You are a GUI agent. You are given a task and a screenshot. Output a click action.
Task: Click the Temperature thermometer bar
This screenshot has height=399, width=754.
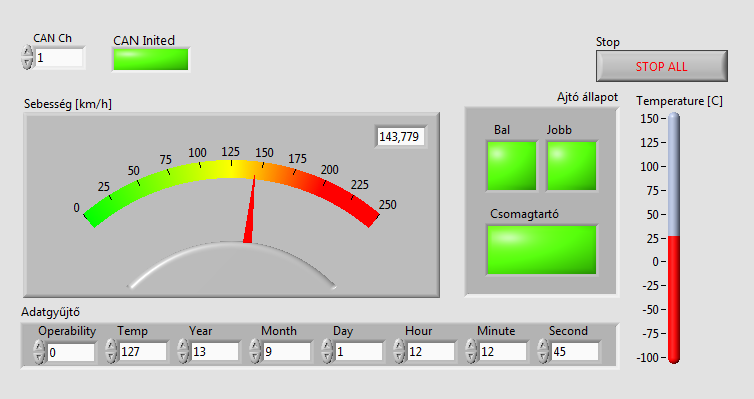(x=674, y=238)
